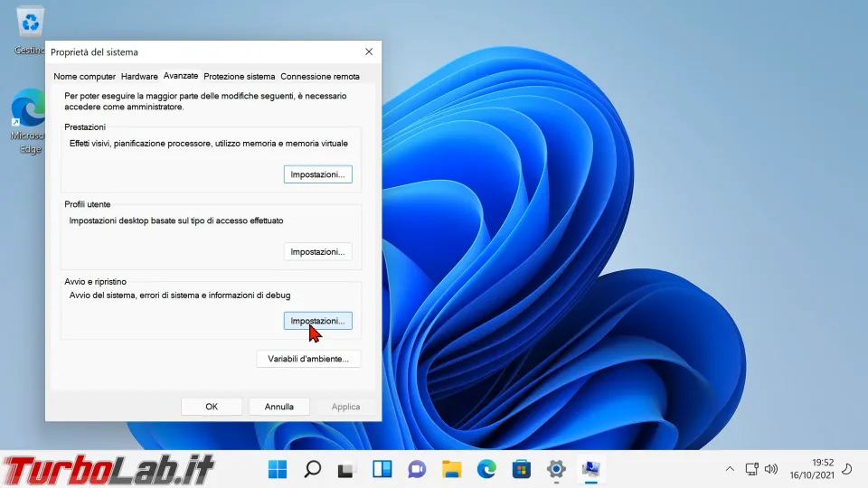Open the clock and date flyout

(810, 469)
